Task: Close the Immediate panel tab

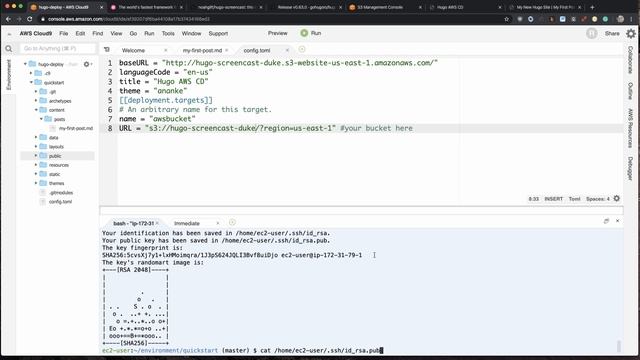Action: [218, 223]
